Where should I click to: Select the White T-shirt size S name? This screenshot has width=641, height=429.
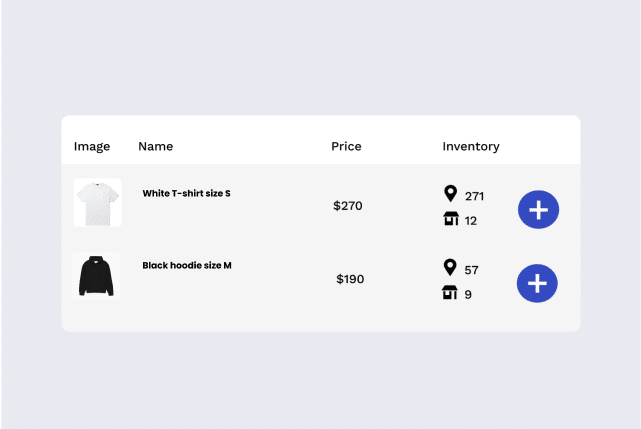point(186,193)
